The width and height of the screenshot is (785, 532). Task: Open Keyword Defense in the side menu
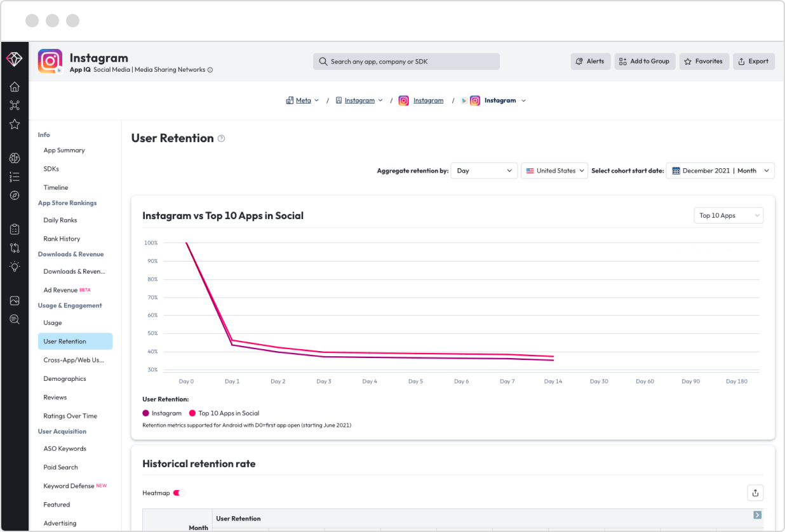click(x=75, y=486)
